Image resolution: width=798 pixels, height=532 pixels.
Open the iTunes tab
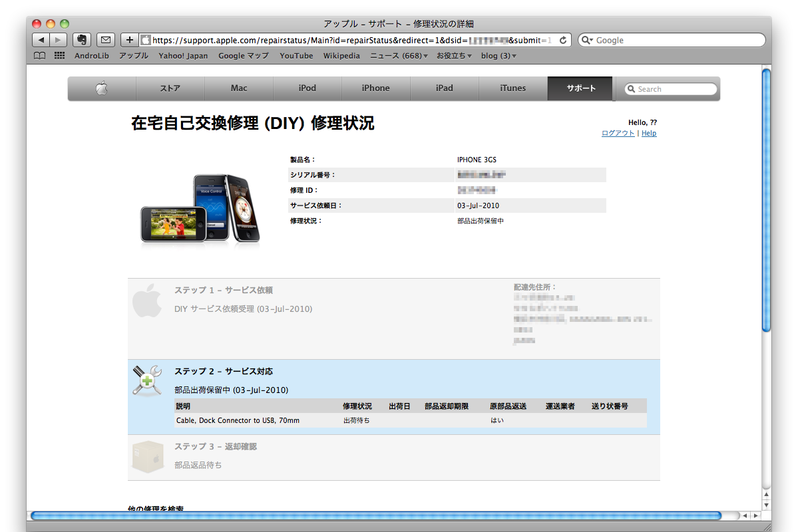[x=513, y=88]
